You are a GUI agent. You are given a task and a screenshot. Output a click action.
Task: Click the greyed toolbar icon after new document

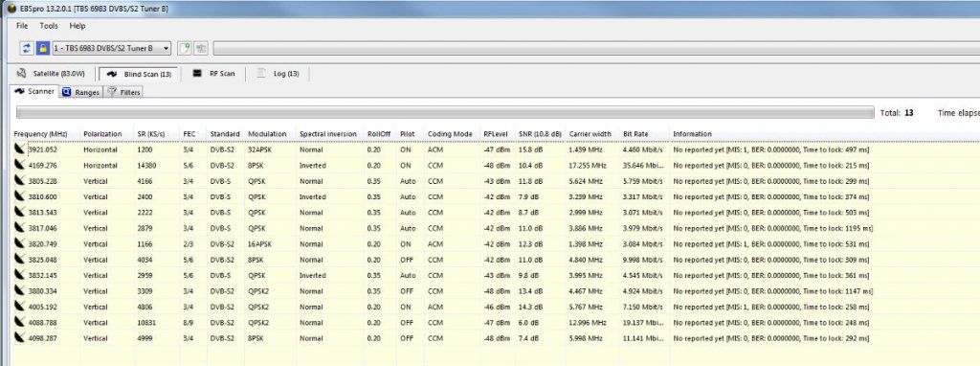click(x=201, y=48)
